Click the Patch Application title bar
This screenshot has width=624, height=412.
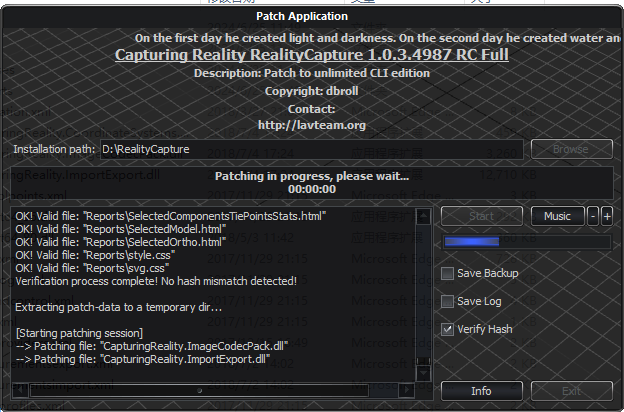point(312,16)
